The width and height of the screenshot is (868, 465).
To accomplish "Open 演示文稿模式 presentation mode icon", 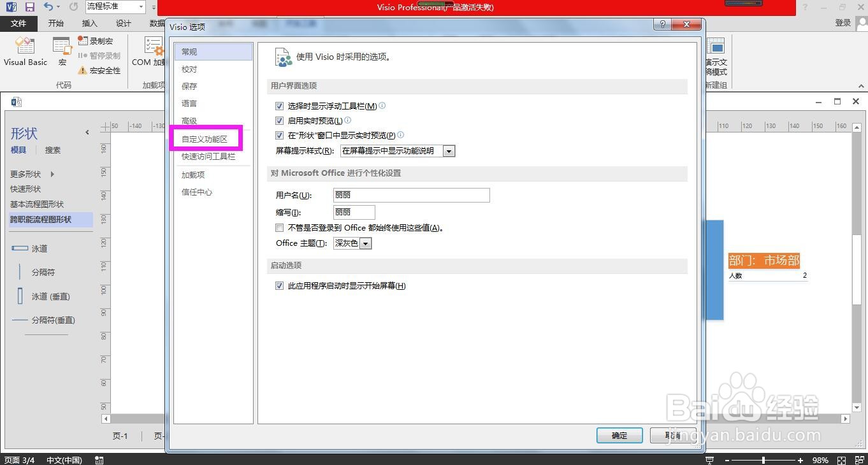I will (x=716, y=46).
